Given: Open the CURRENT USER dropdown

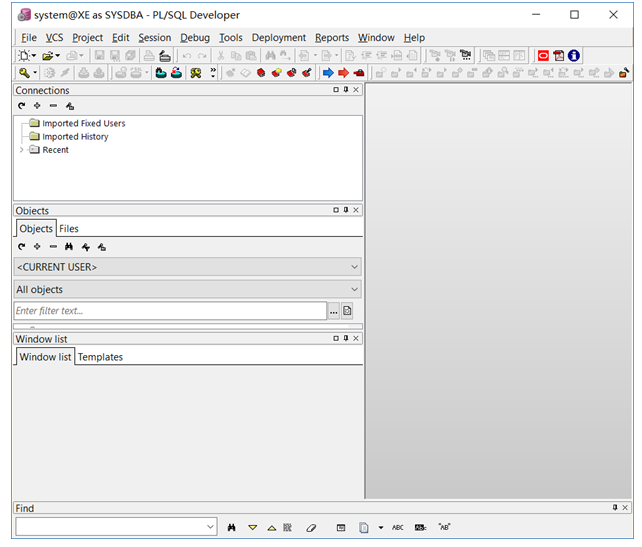Looking at the screenshot, I should (188, 267).
